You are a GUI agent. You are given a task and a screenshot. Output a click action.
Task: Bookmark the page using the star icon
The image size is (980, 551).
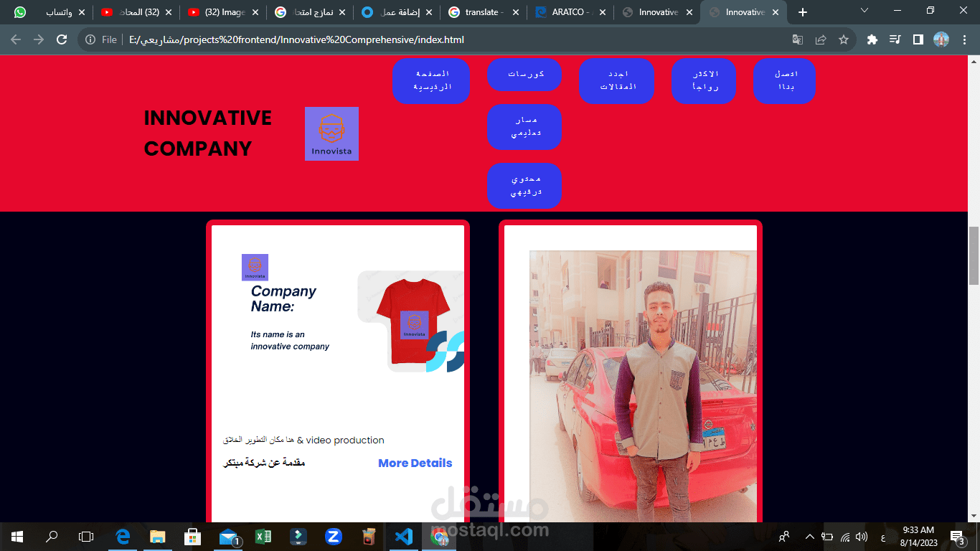point(845,39)
